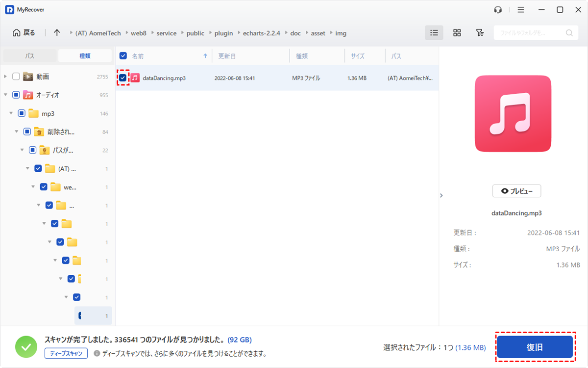Expand the 動画 tree node
588x368 pixels.
[x=5, y=77]
